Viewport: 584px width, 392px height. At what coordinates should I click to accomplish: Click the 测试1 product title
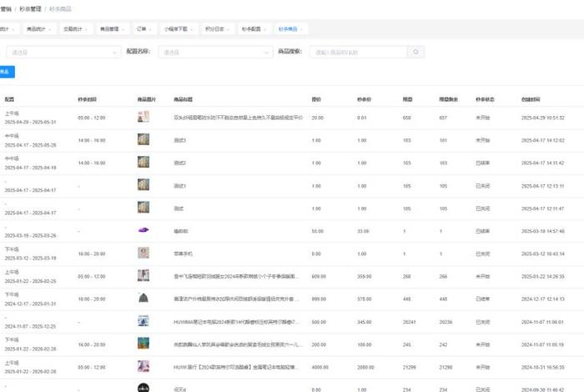[179, 186]
